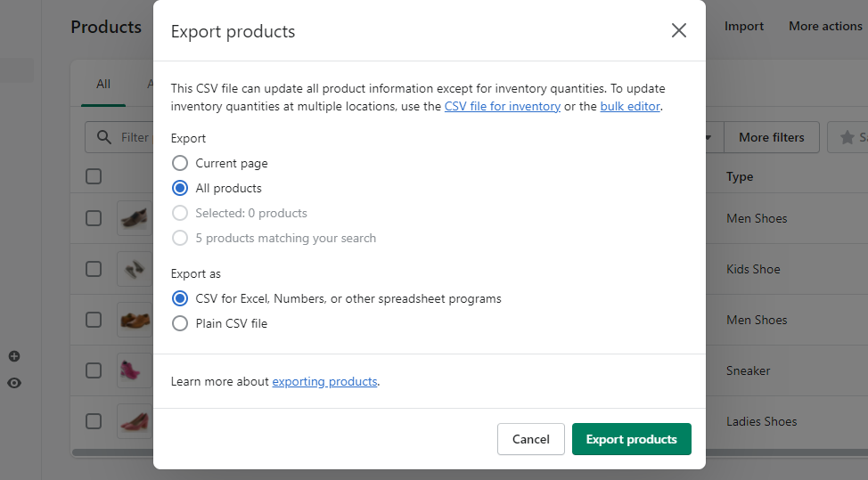Select the Current page radio option
Image resolution: width=868 pixels, height=480 pixels.
[x=179, y=163]
